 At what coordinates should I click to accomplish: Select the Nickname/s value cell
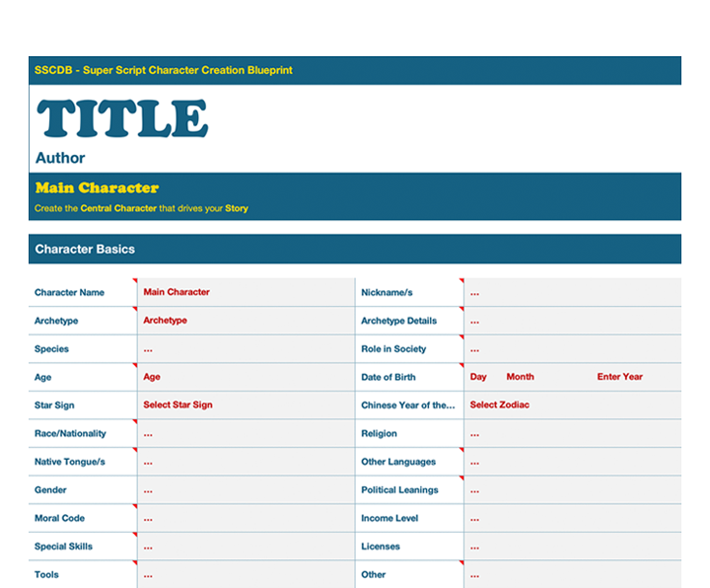572,293
